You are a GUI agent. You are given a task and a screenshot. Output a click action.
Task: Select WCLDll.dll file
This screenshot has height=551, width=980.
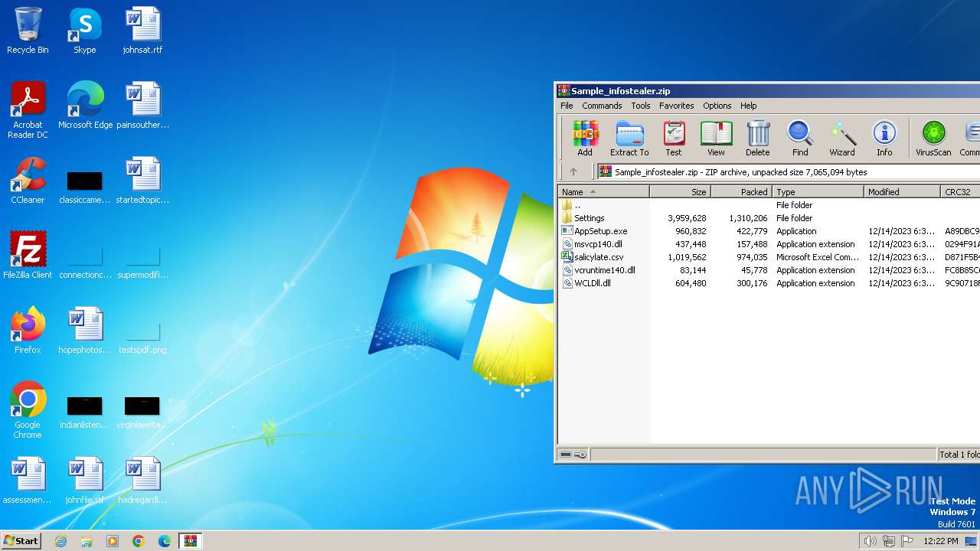(x=769, y=283)
